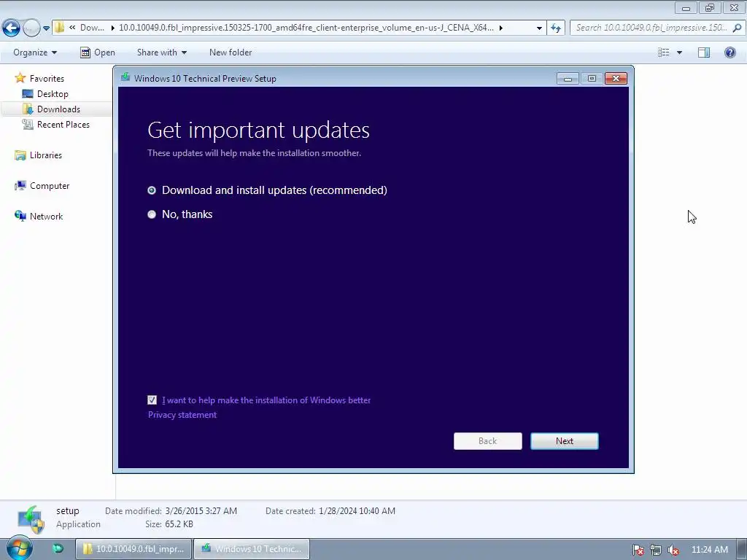Click the folder icon in address bar

(x=59, y=27)
